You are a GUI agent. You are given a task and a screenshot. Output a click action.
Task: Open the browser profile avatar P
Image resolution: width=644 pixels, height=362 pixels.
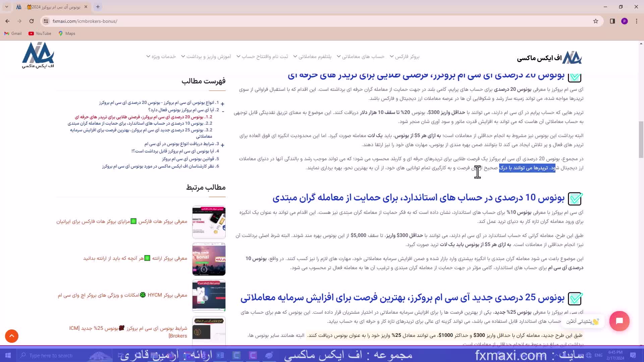(x=625, y=21)
